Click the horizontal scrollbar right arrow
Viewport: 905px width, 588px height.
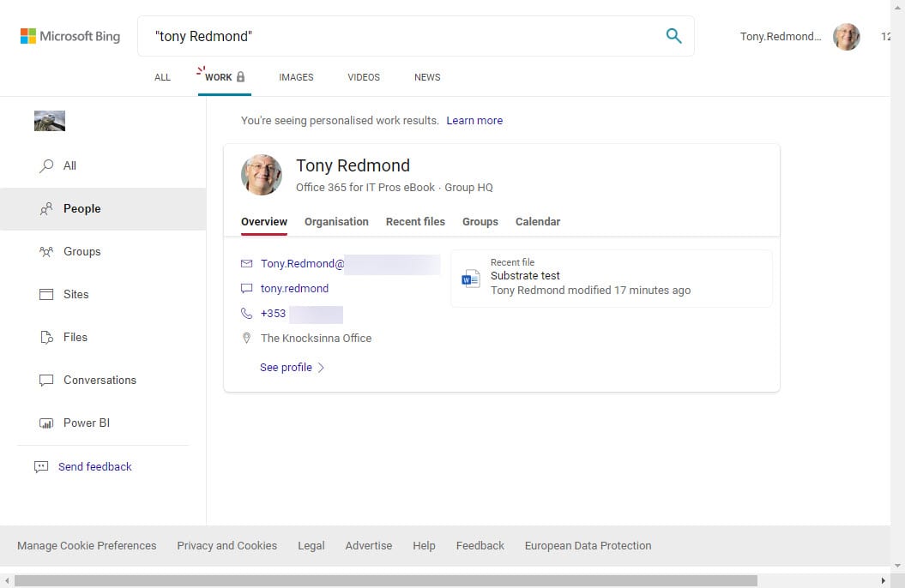click(x=883, y=580)
